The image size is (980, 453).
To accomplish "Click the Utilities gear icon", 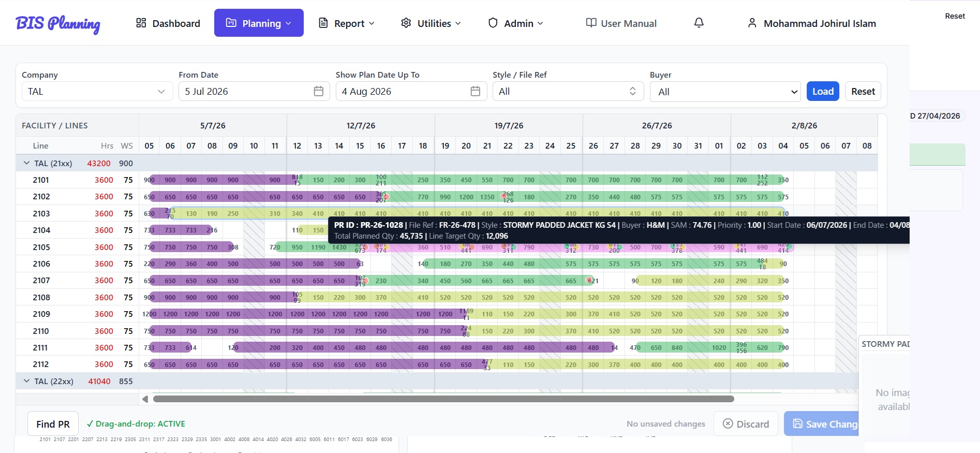I will (406, 23).
